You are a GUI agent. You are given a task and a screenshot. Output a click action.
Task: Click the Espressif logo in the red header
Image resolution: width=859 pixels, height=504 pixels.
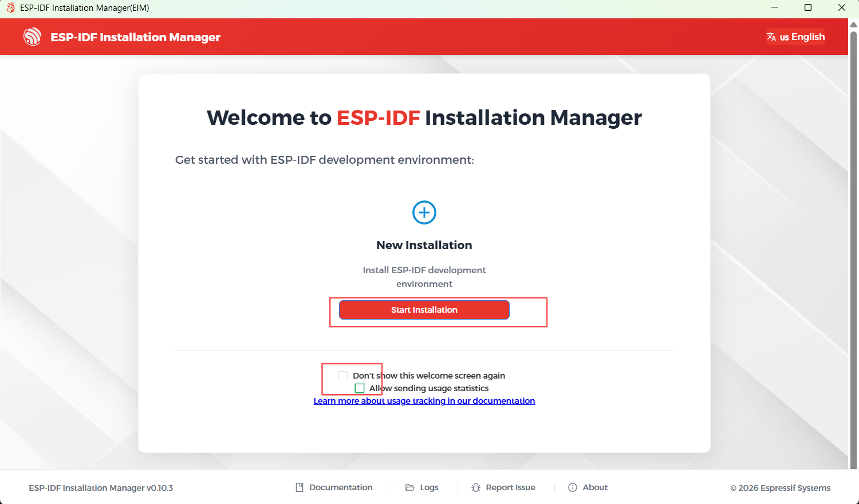click(33, 37)
